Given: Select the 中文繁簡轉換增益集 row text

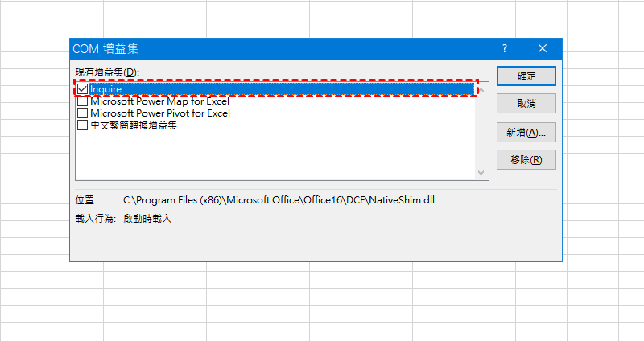Looking at the screenshot, I should click(134, 125).
